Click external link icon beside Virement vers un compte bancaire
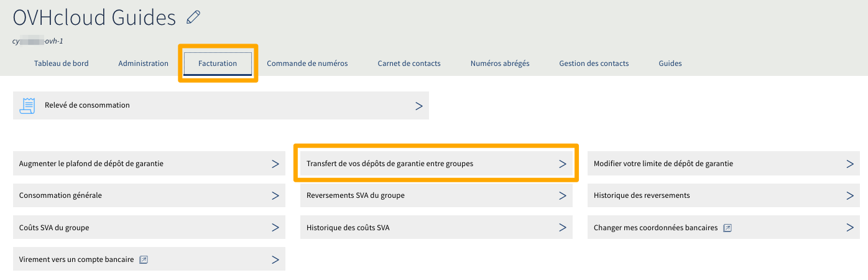The width and height of the screenshot is (868, 280). click(x=144, y=259)
